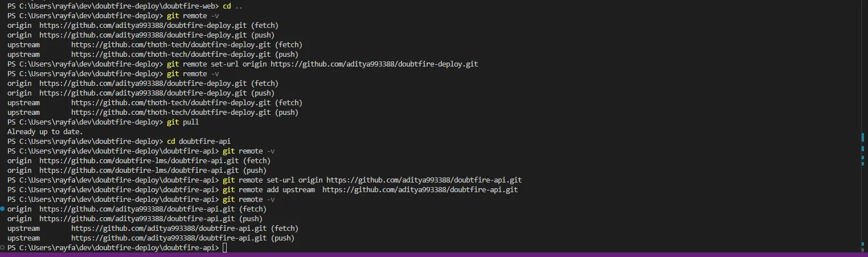Open the doubtfire-lms doubtfire-api push URL
Screen dimensions: 868x257
click(x=143, y=171)
